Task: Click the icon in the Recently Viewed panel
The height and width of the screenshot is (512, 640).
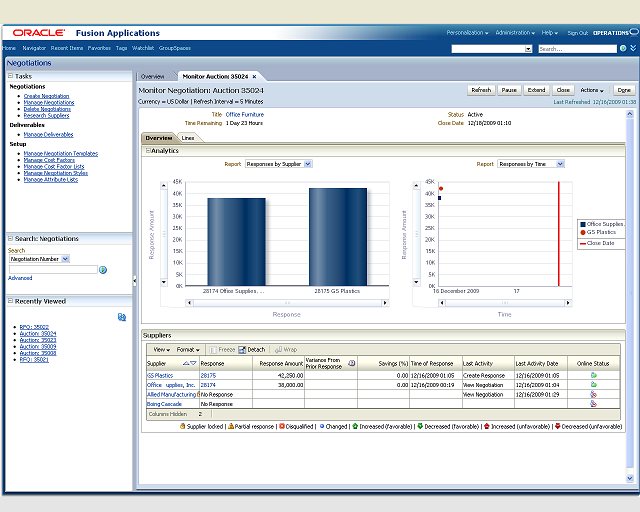Action: tap(122, 317)
